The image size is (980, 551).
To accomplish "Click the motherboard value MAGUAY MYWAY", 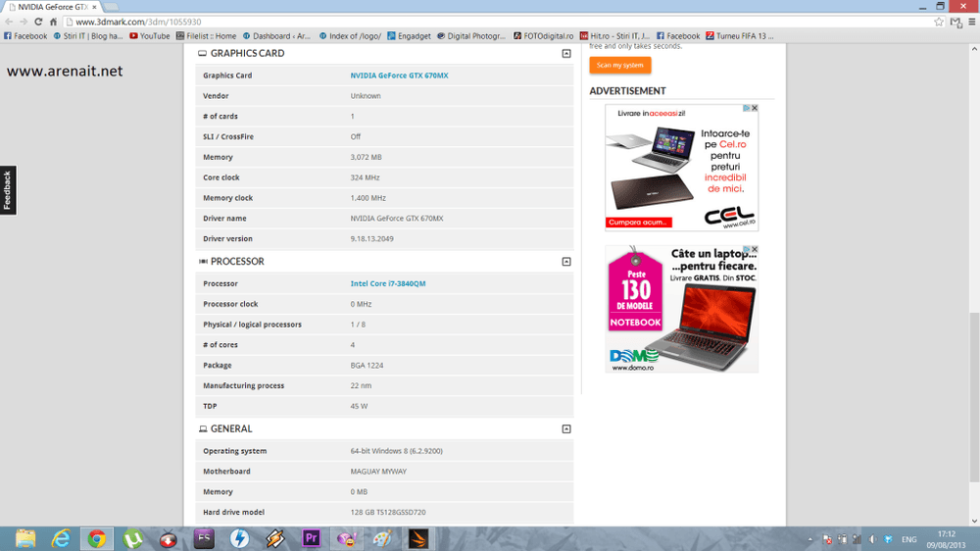I will [378, 472].
